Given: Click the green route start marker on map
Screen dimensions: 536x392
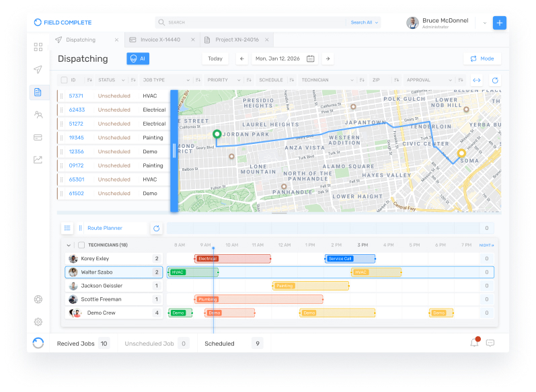Looking at the screenshot, I should (217, 134).
